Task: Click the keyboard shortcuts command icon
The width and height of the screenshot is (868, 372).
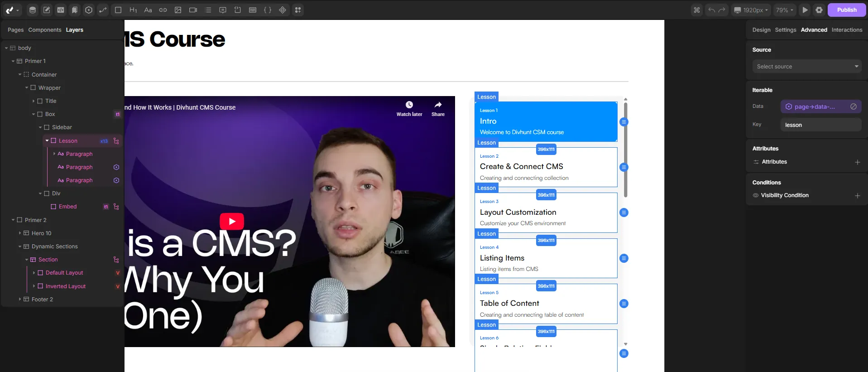Action: click(x=697, y=10)
